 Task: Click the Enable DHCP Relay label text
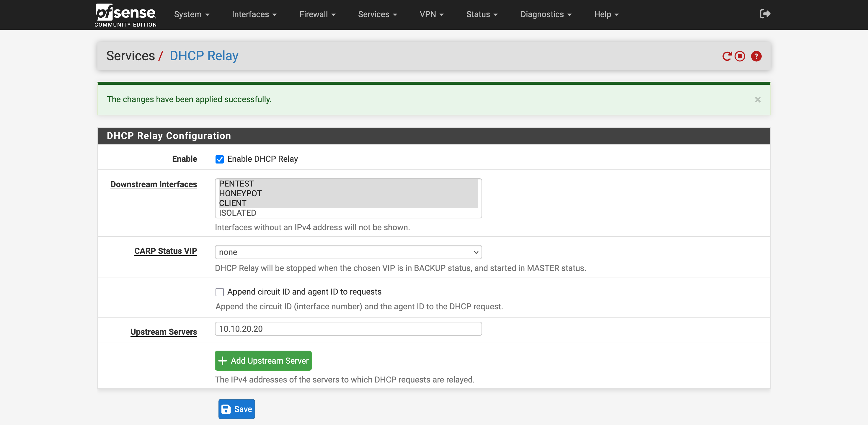(x=262, y=159)
